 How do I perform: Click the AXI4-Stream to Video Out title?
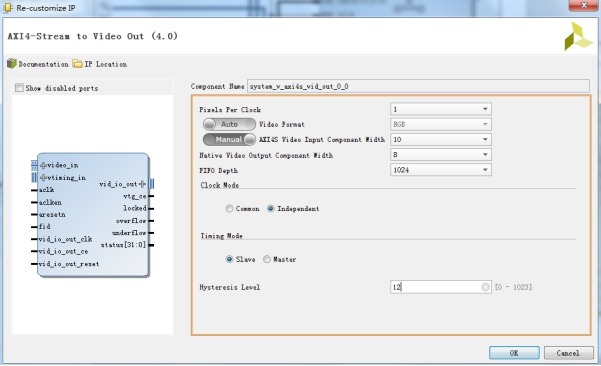(93, 36)
